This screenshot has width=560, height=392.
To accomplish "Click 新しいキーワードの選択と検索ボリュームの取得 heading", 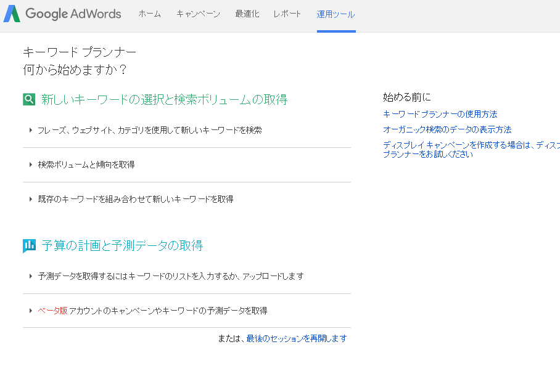I will click(x=164, y=100).
